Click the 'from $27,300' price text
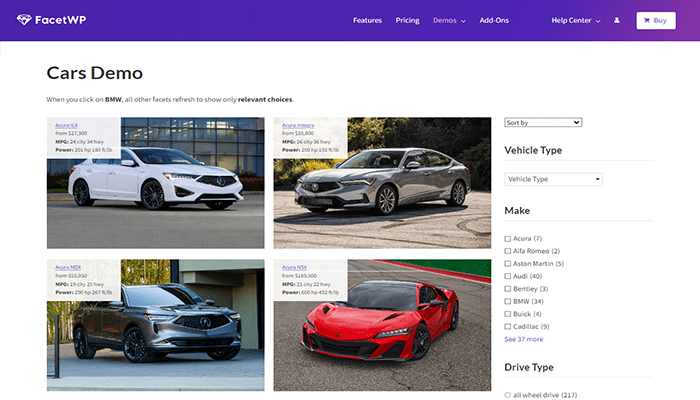The image size is (700, 400). coord(71,133)
